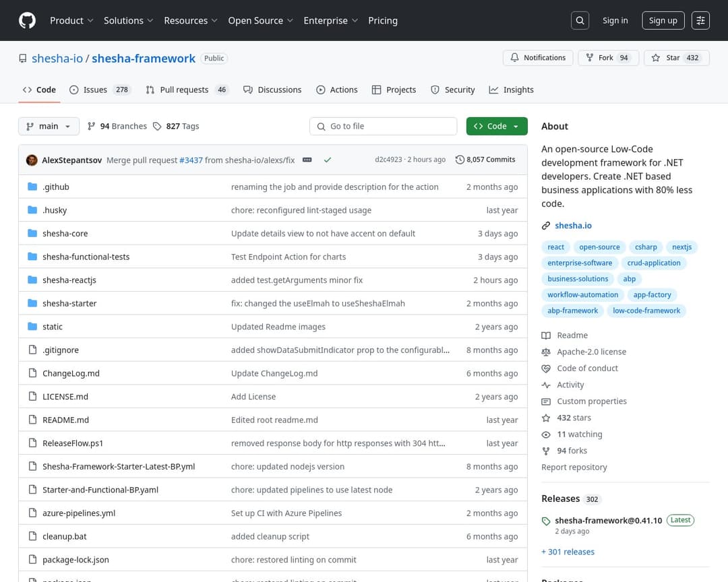Click the Readme book icon in About
Screen dimensions: 728x582
pyautogui.click(x=546, y=335)
